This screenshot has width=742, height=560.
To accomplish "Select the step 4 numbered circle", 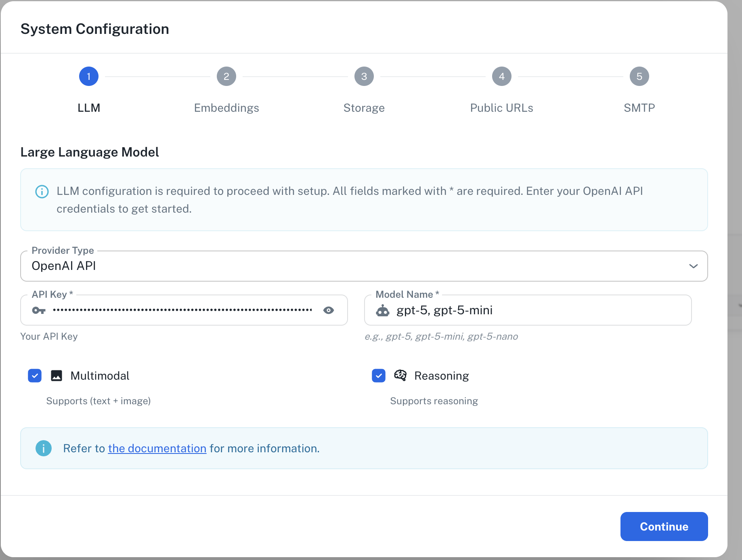I will coord(501,76).
